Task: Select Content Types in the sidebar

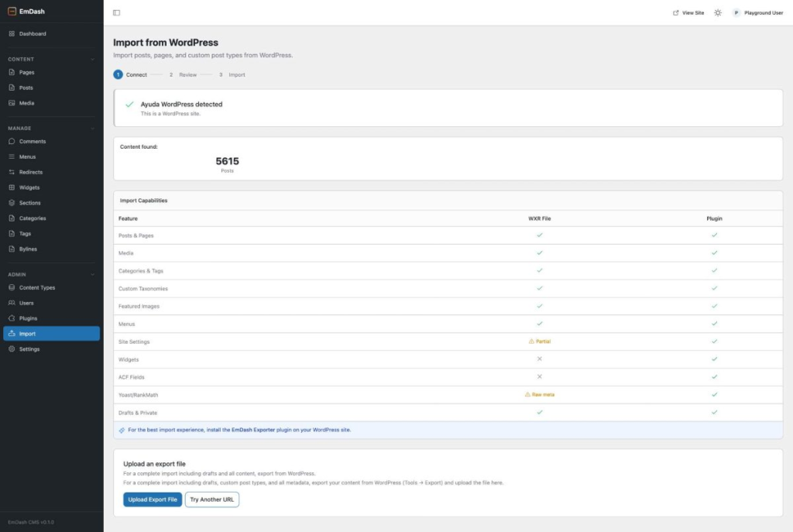Action: tap(36, 287)
